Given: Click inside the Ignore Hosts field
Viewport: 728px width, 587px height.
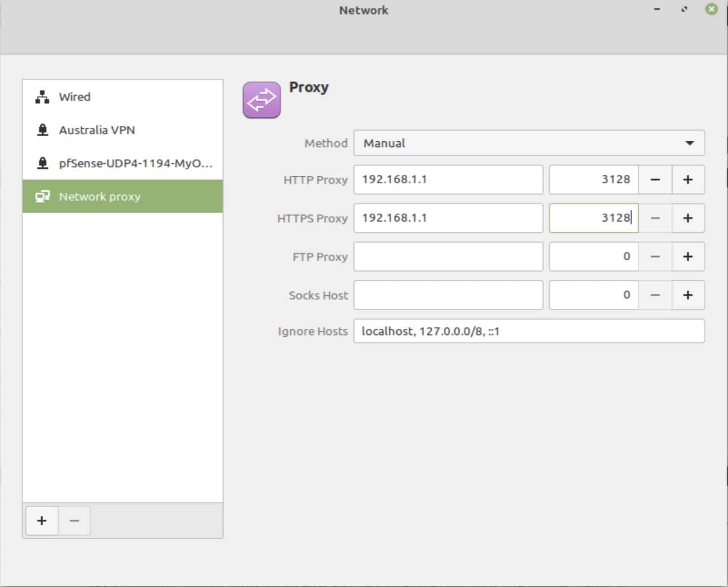Looking at the screenshot, I should coord(529,331).
